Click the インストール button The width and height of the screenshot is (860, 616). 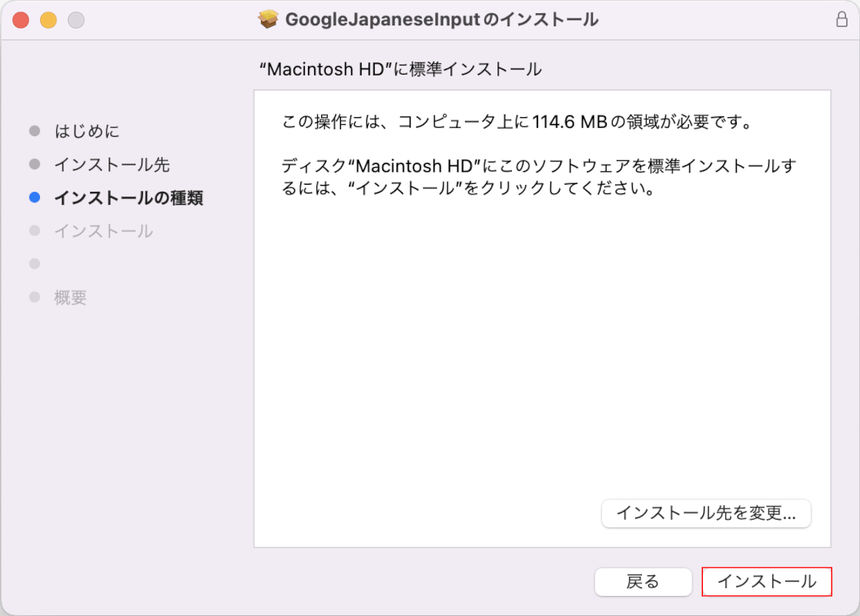tap(767, 581)
